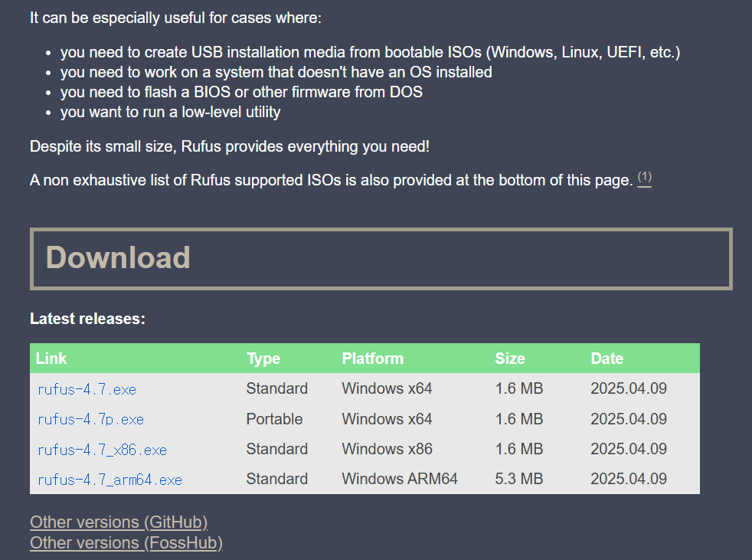752x560 pixels.
Task: Select the Windows ARM64 platform cell
Action: pyautogui.click(x=400, y=479)
